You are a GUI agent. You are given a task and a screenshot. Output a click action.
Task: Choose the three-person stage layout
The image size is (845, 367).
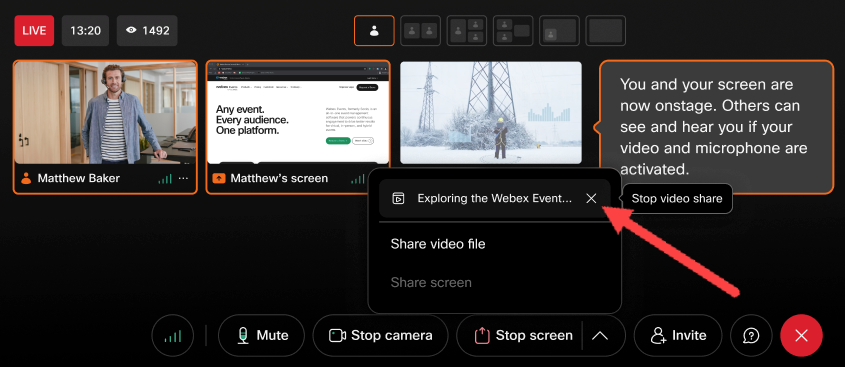point(467,31)
